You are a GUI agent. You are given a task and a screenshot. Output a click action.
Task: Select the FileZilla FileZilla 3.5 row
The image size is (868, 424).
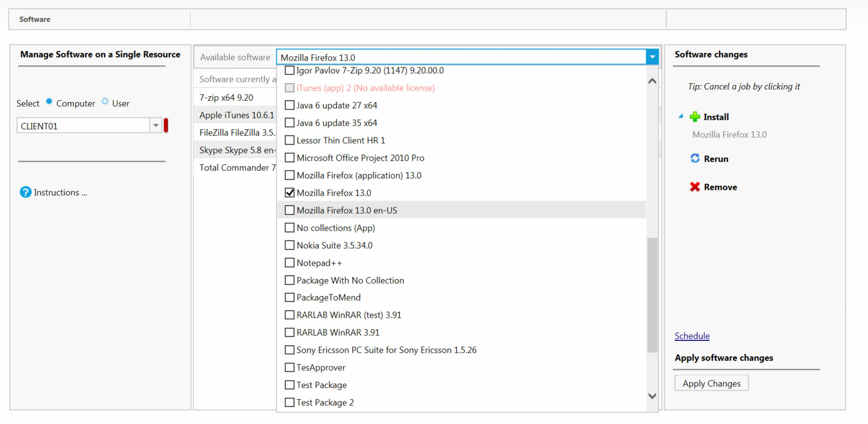tap(235, 133)
